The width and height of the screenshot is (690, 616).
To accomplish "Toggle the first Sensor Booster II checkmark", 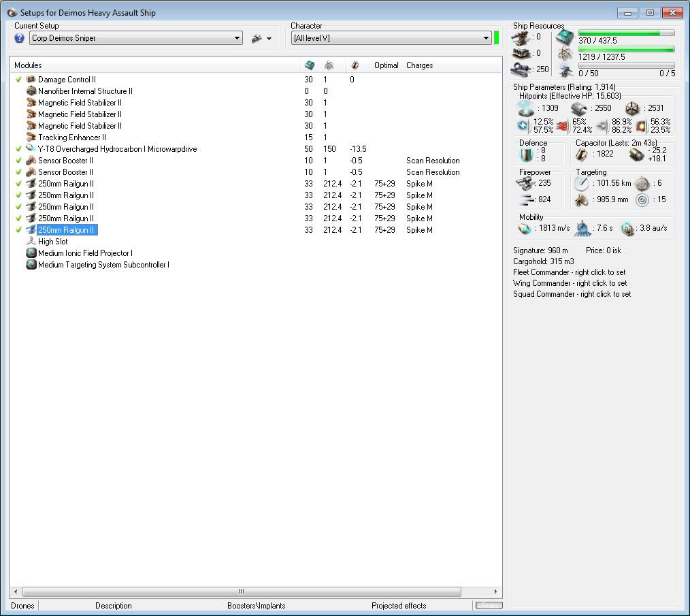I will [x=18, y=160].
